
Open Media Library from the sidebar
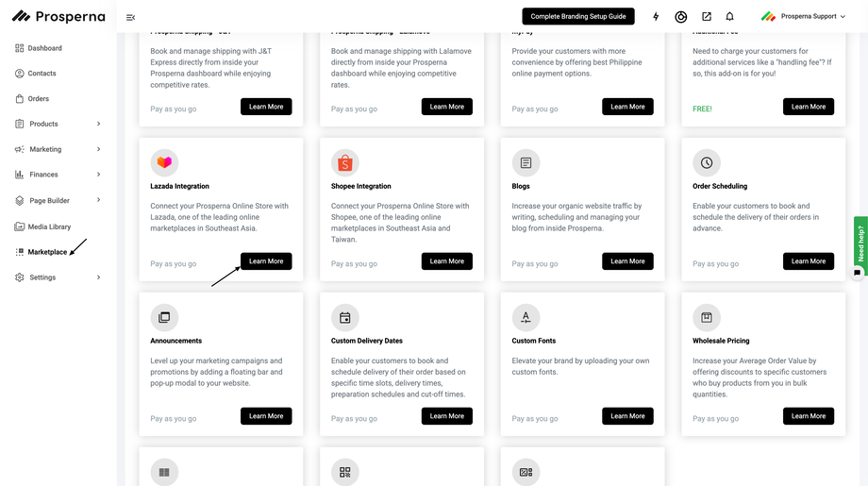[49, 226]
